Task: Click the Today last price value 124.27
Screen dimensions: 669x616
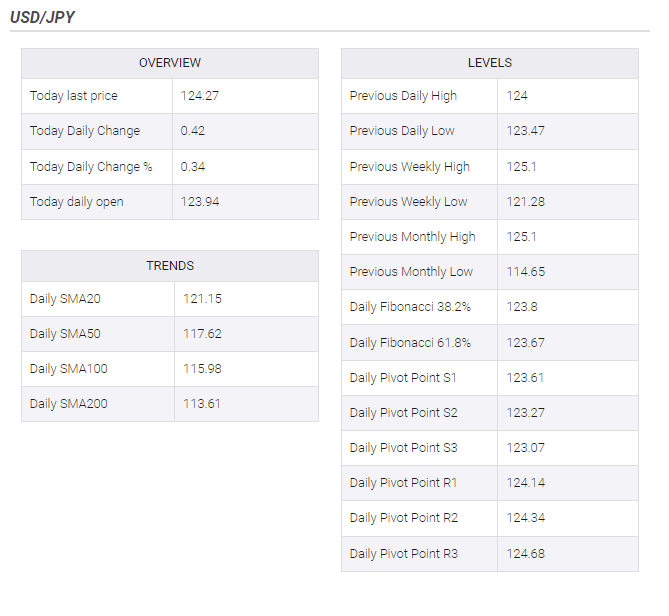Action: click(x=200, y=96)
